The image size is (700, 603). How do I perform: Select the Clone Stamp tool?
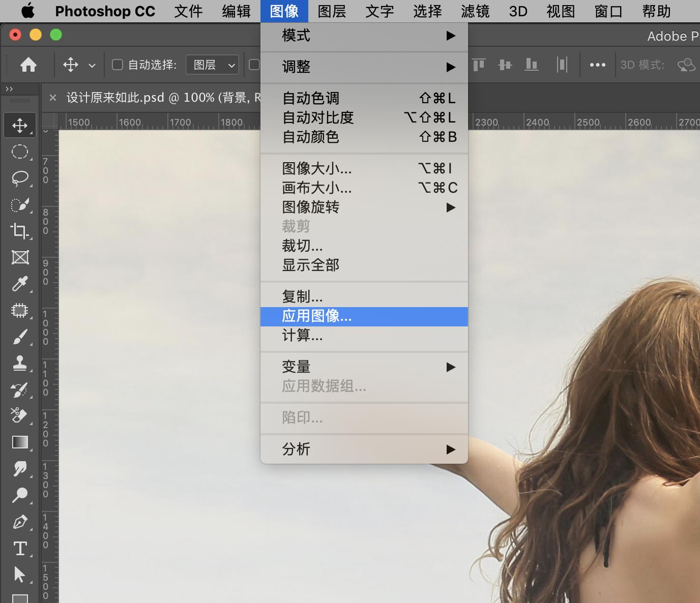[20, 363]
